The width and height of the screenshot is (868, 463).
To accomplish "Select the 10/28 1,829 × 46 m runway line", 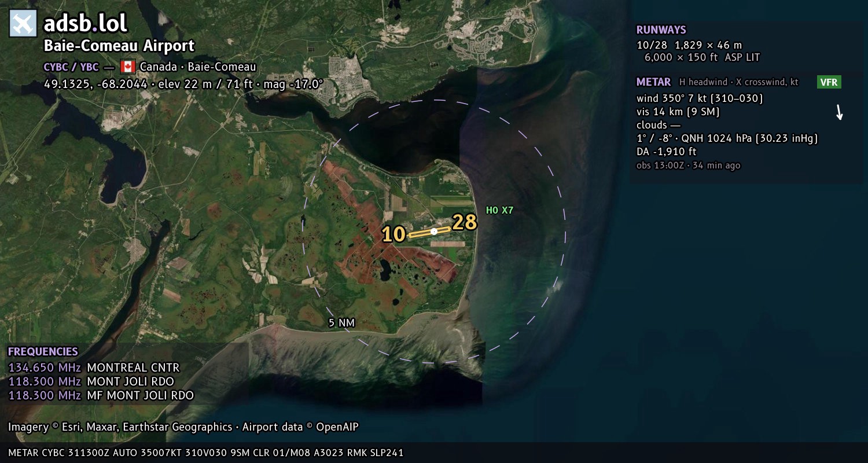I will pos(689,45).
